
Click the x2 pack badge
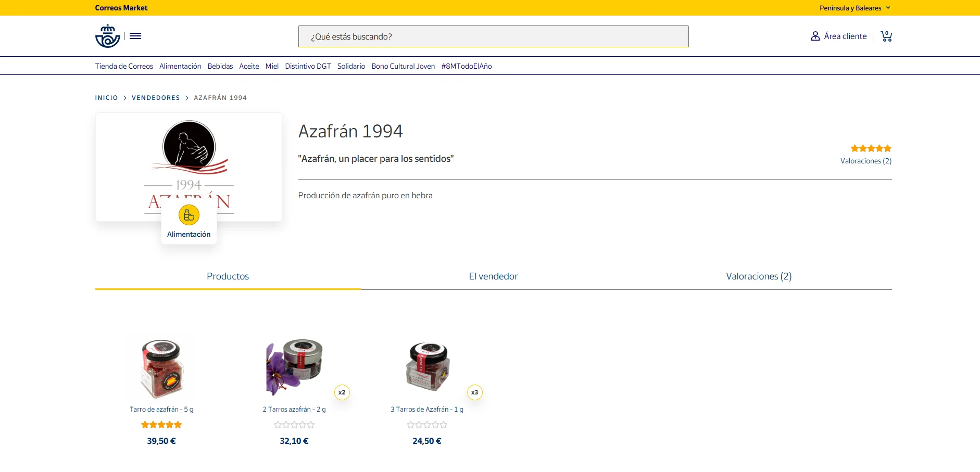click(x=342, y=392)
